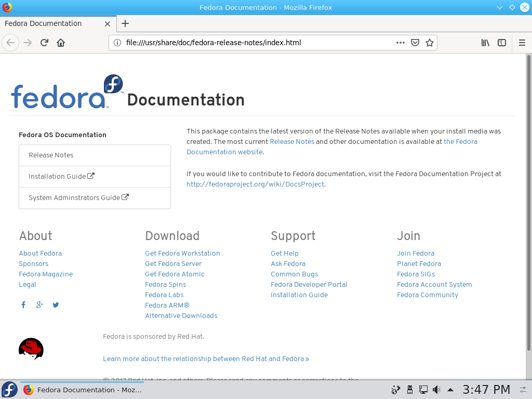The width and height of the screenshot is (532, 399).
Task: Open Fedora application launcher in taskbar
Action: tap(9, 390)
